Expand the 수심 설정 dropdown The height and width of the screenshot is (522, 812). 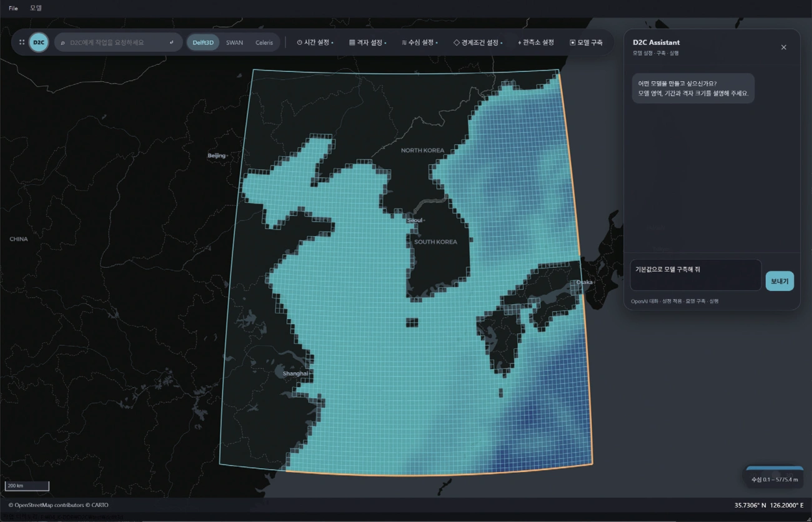point(420,42)
